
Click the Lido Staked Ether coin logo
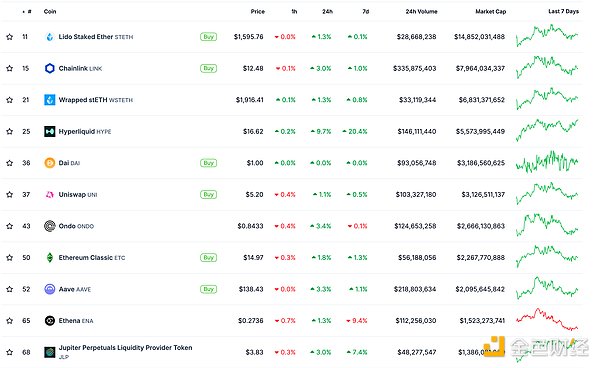pyautogui.click(x=49, y=37)
